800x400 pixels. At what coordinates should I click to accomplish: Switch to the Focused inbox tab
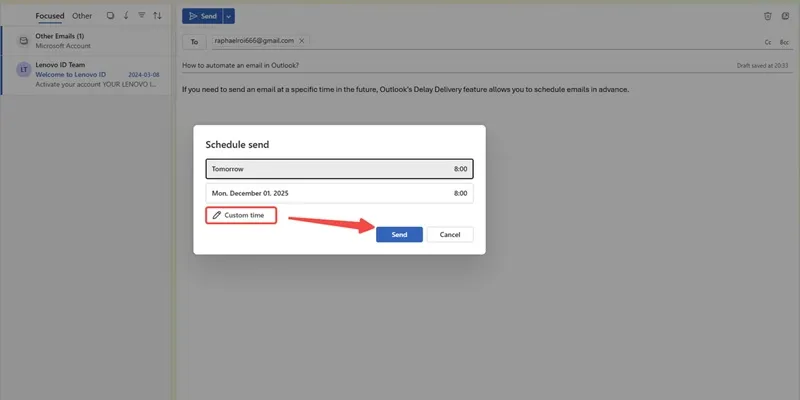coord(49,16)
